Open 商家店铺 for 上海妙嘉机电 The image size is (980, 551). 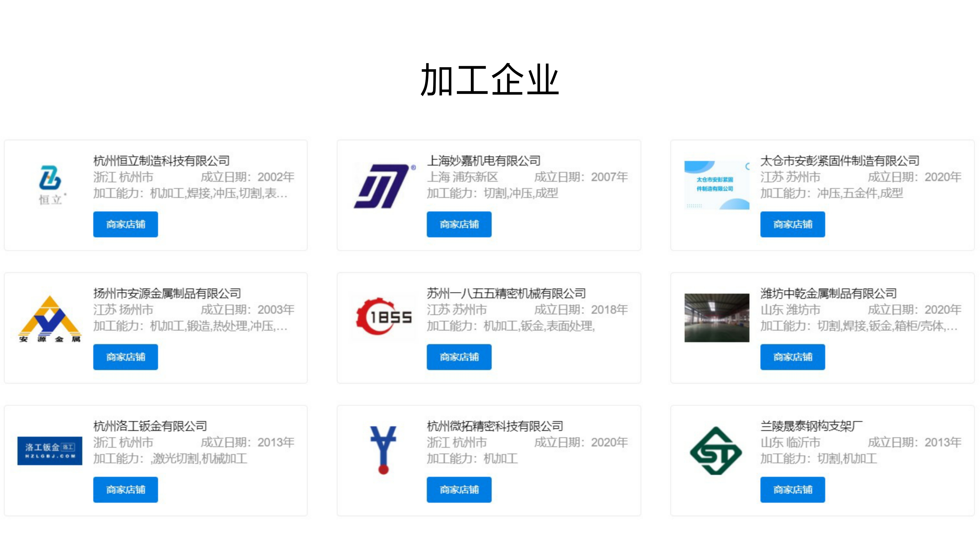[x=459, y=224]
